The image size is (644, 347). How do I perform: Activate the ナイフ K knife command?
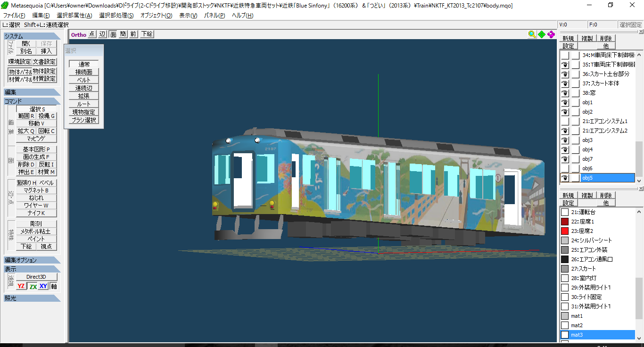coord(36,213)
